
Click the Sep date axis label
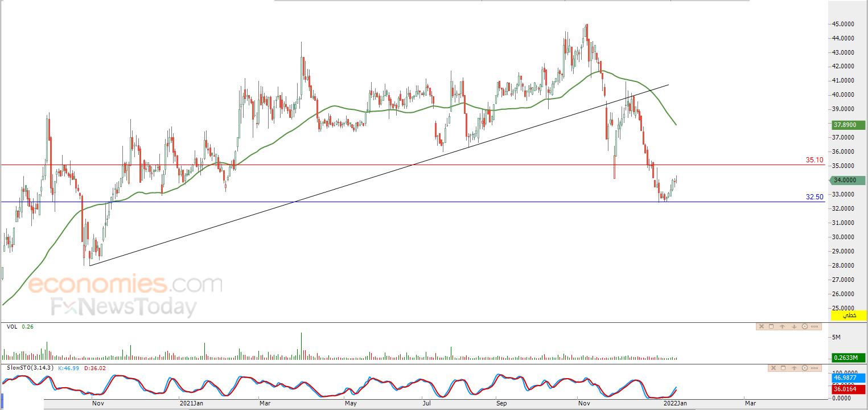point(502,404)
